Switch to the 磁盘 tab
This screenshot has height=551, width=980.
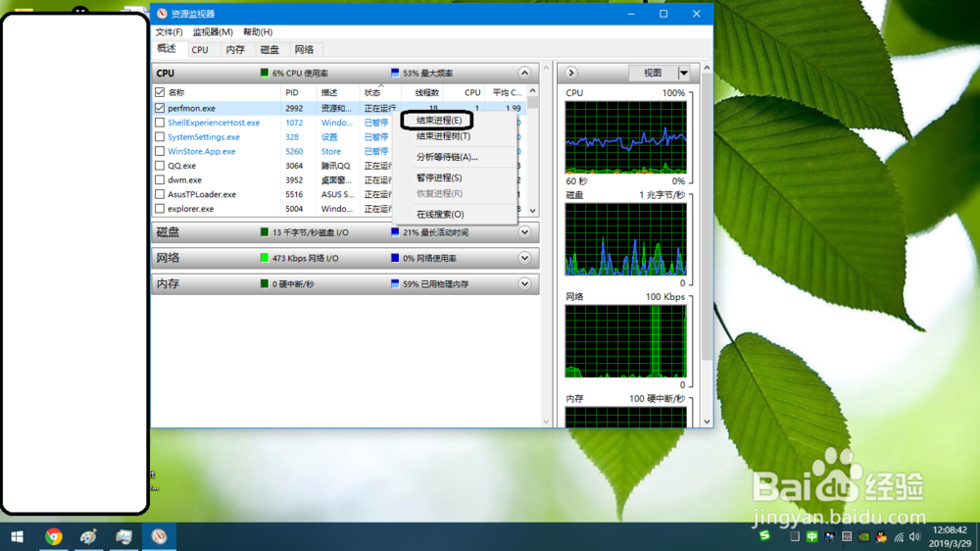coord(269,50)
